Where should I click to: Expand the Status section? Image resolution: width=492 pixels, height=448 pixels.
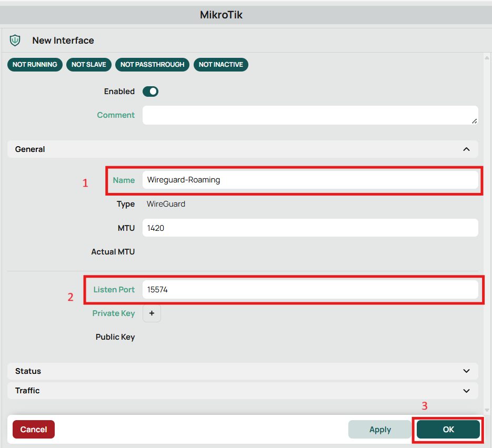coord(243,371)
